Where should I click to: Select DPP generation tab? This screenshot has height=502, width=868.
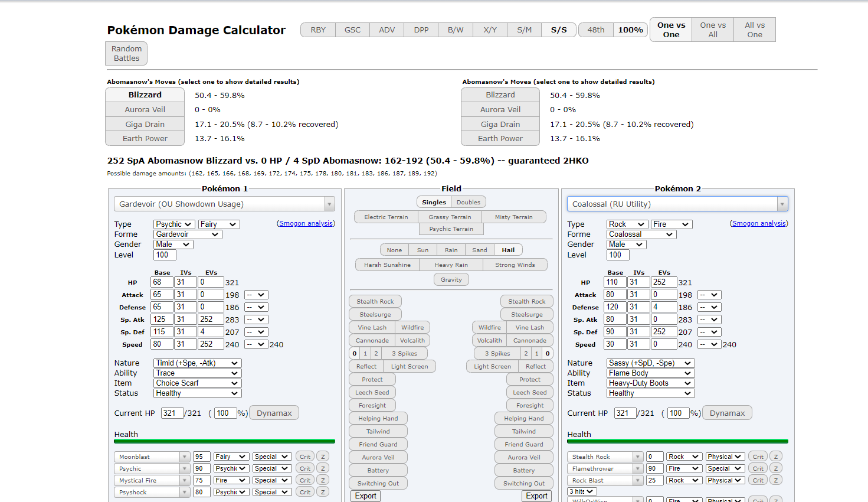[421, 30]
